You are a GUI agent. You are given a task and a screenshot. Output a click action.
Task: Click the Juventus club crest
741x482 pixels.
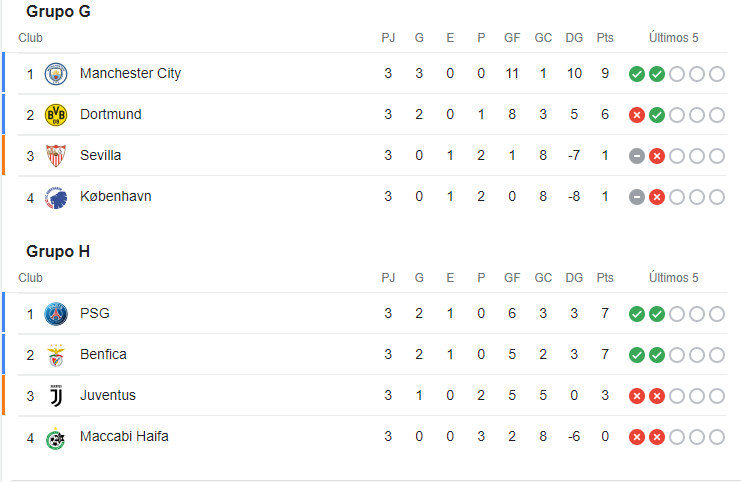pyautogui.click(x=56, y=396)
